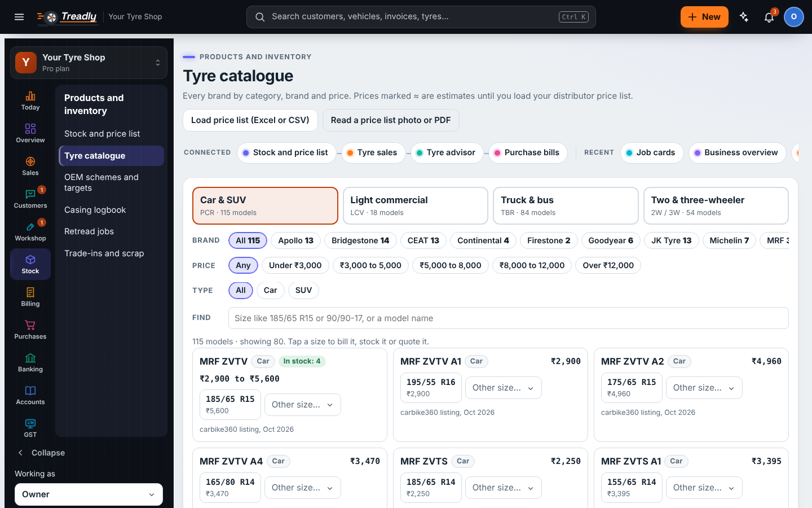Screen dimensions: 812x508
Task: Open Other size dropdown for MRF ZVTS
Action: point(504,488)
